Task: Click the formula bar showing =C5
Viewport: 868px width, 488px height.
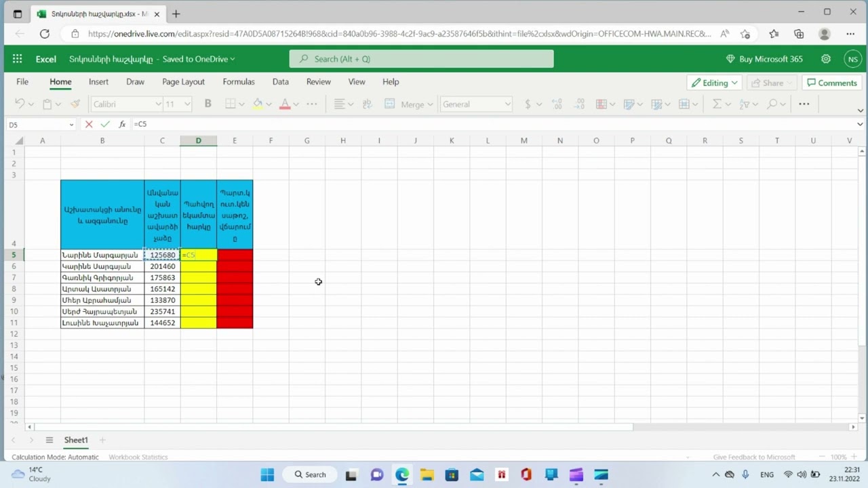Action: tap(492, 124)
